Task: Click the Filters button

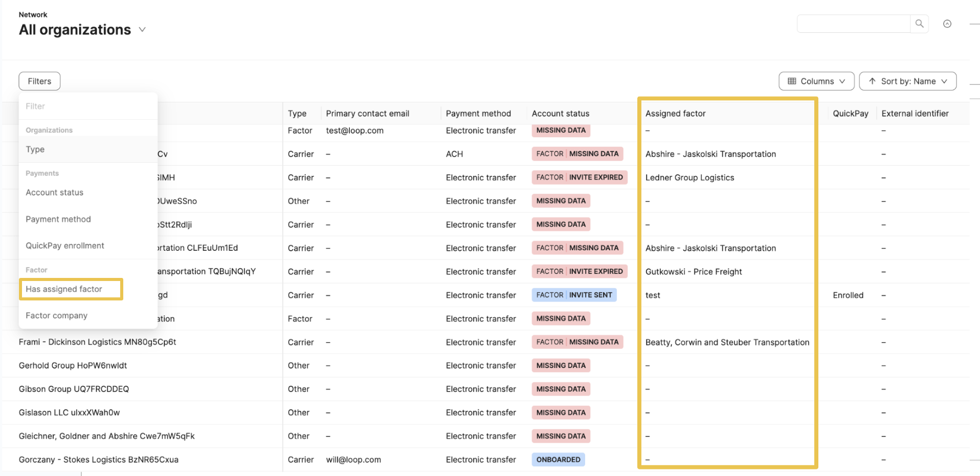Action: coord(39,81)
